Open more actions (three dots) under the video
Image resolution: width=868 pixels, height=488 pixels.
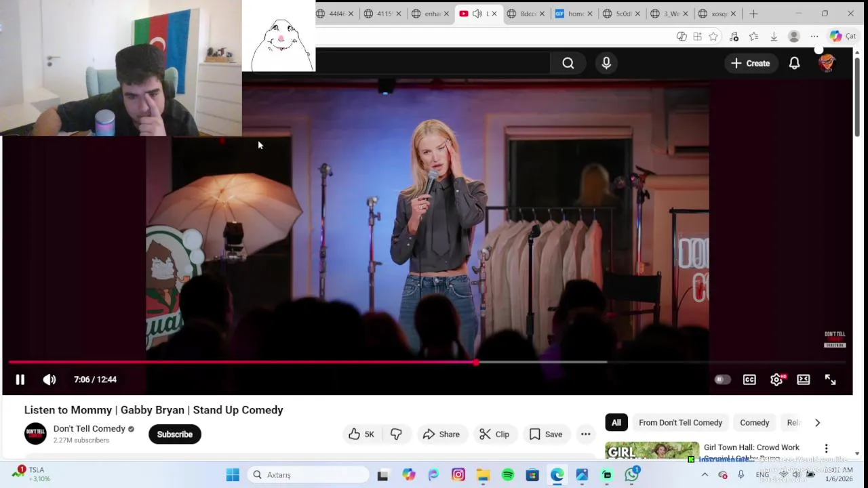586,434
